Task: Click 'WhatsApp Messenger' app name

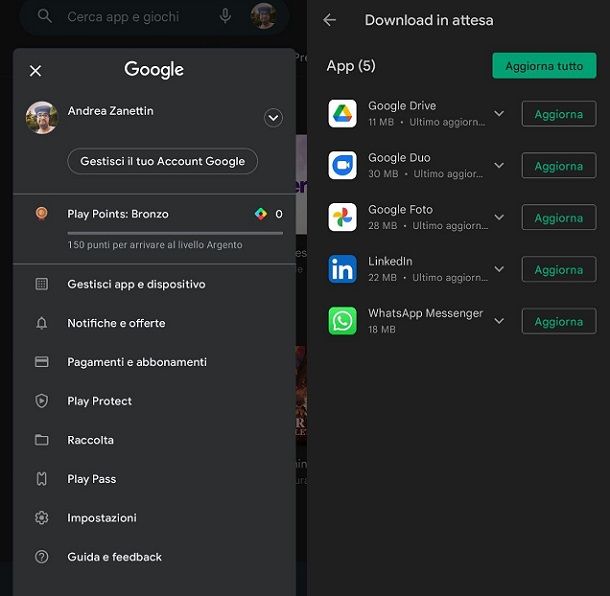Action: [x=426, y=313]
